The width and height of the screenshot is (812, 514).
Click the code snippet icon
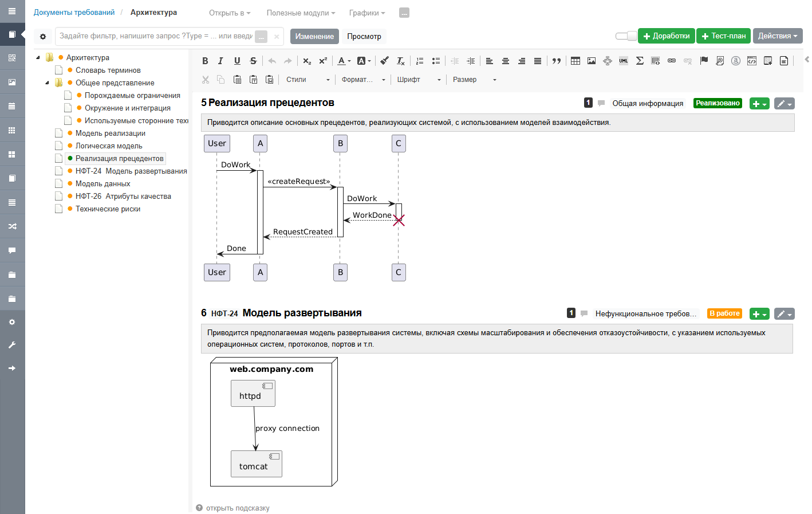[752, 61]
